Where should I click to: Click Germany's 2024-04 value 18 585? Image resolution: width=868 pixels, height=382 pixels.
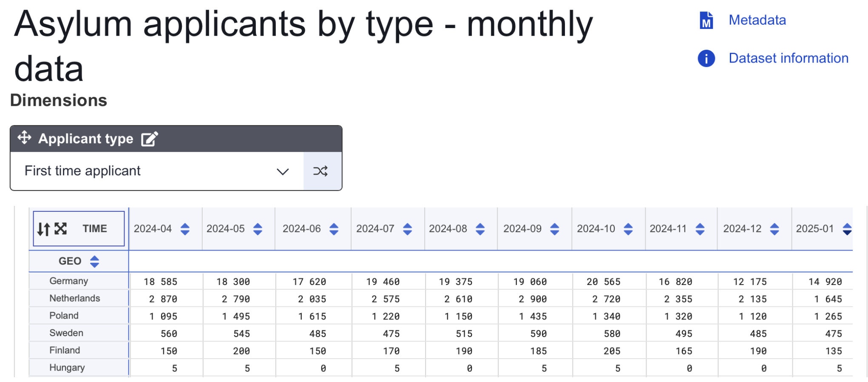160,282
